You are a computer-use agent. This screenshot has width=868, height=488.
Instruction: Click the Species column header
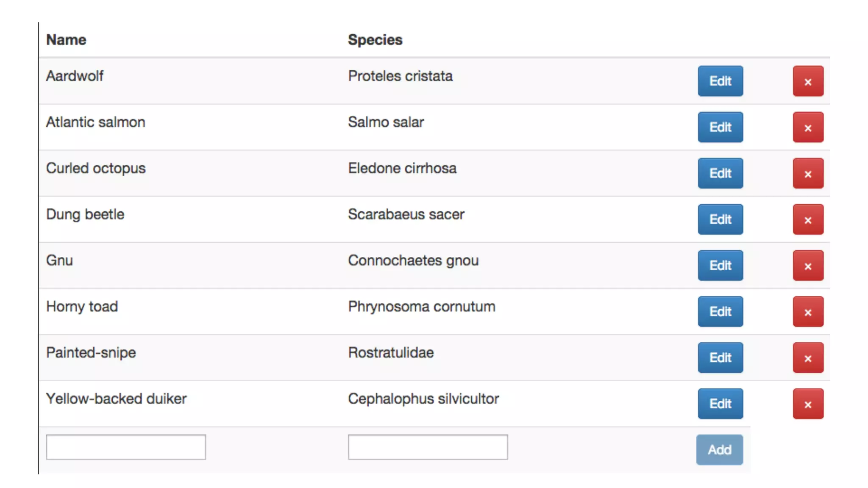click(375, 40)
